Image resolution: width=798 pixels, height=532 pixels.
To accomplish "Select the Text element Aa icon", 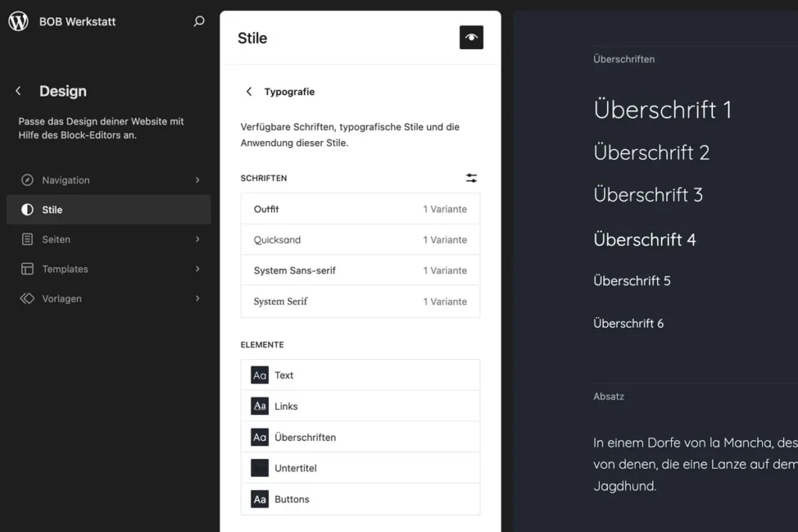I will (x=260, y=375).
